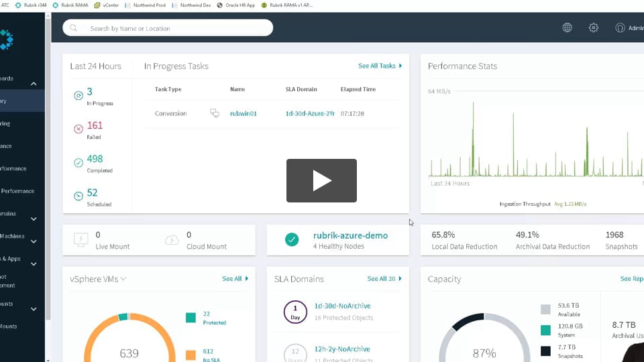Open the settings gear icon

click(x=594, y=27)
